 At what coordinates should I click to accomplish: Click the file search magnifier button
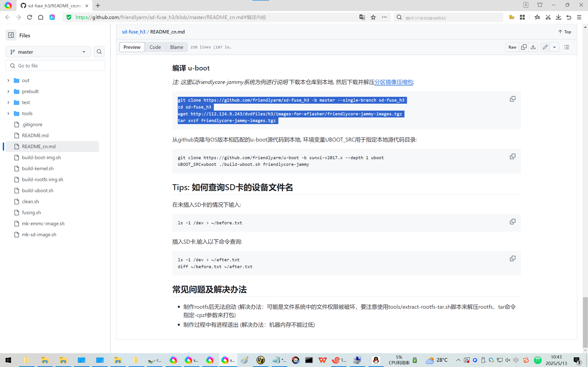(99, 52)
